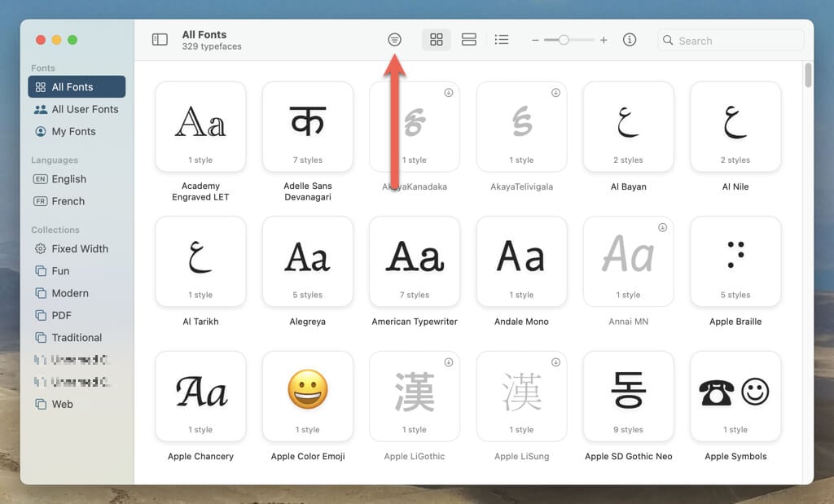Select the Academy Engraved LET font card

pos(200,126)
